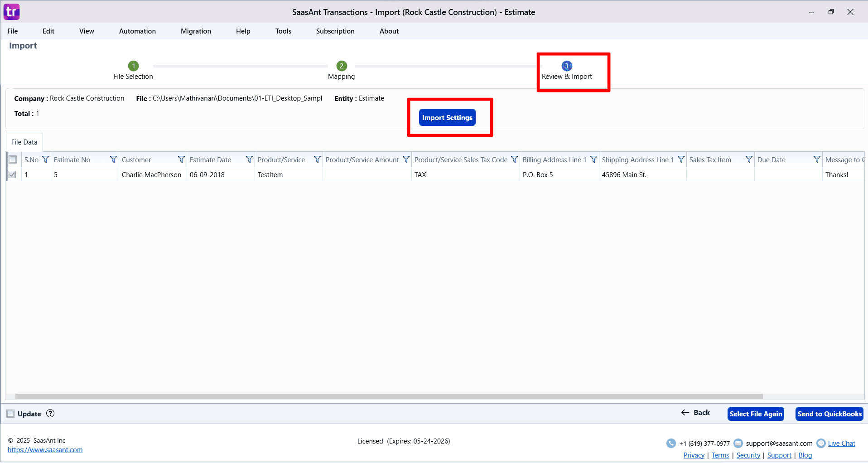Open the Estimate Date filter dropdown
The height and width of the screenshot is (463, 868).
coord(249,159)
